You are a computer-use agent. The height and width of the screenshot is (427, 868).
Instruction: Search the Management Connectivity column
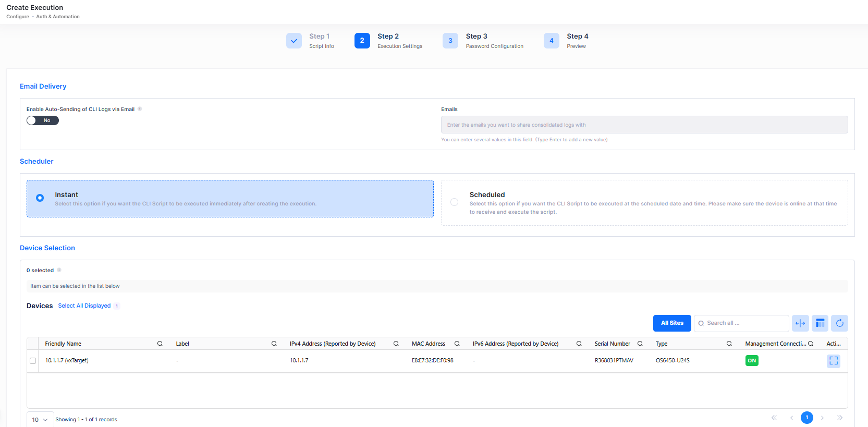pos(811,344)
